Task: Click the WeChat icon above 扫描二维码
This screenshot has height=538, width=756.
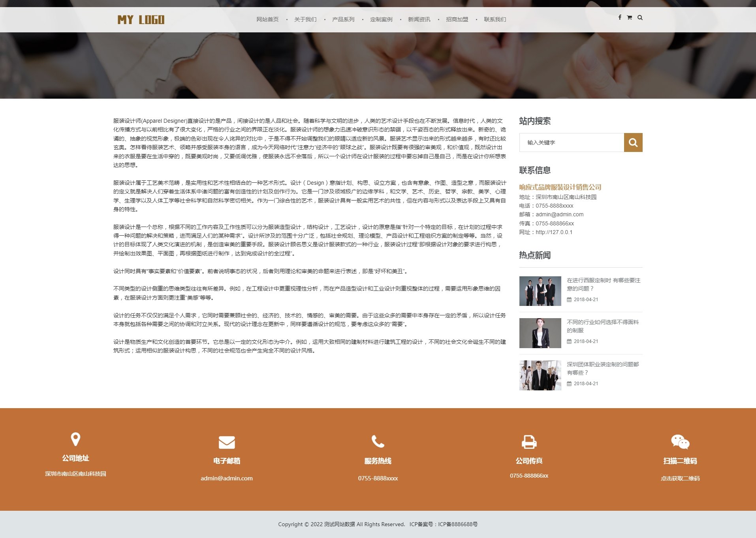Action: click(x=680, y=441)
